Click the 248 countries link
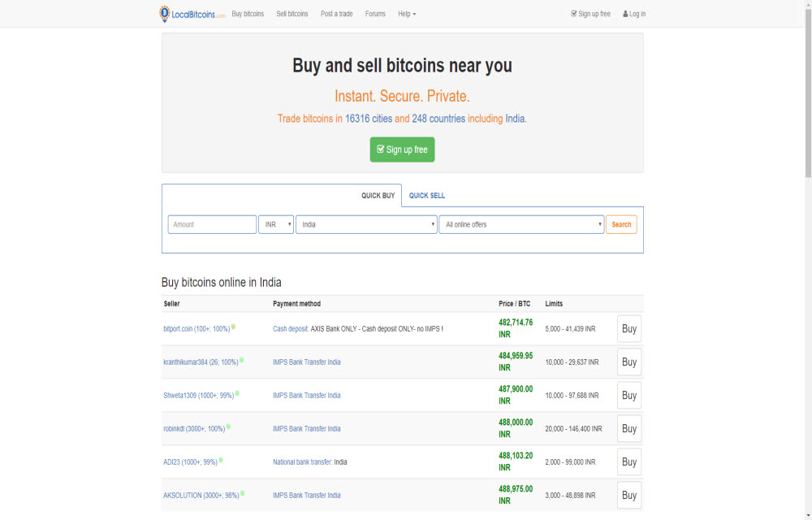The image size is (812, 520). (x=438, y=119)
